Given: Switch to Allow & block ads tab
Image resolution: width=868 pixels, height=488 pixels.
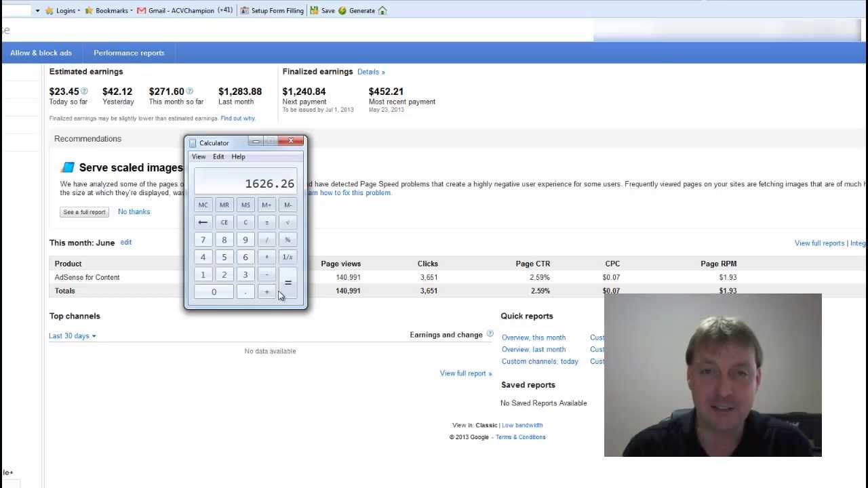Looking at the screenshot, I should [x=41, y=53].
